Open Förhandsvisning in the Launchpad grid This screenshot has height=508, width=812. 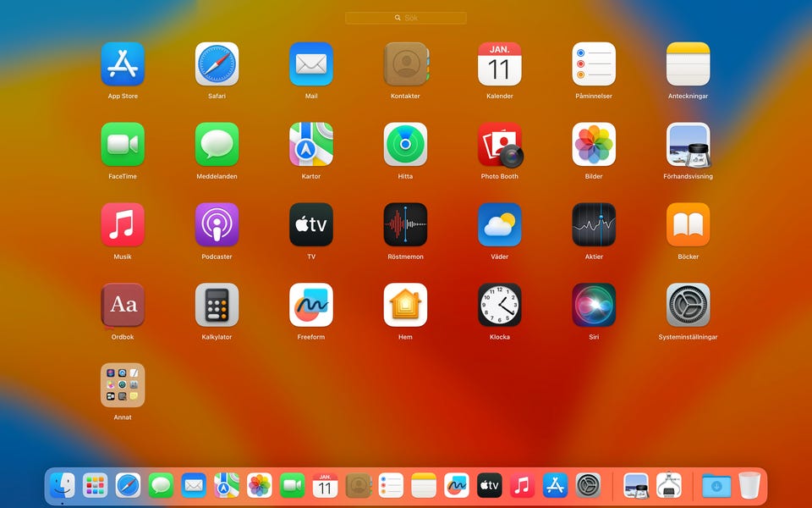(689, 144)
